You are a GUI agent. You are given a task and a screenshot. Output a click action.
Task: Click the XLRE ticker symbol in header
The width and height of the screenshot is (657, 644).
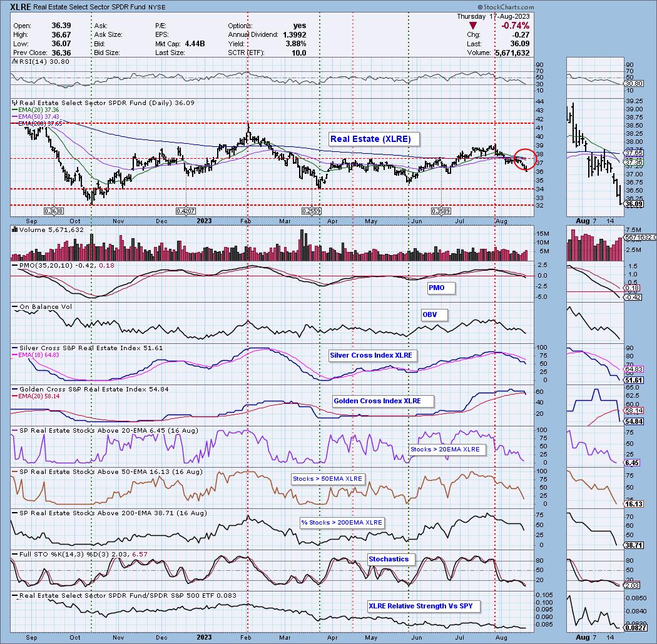click(20, 7)
